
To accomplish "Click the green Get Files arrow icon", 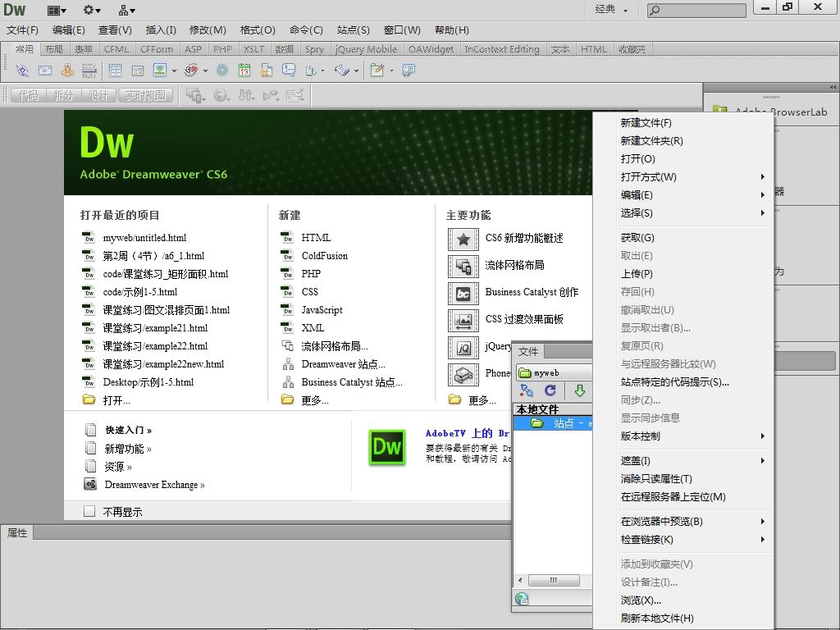I will coord(580,390).
